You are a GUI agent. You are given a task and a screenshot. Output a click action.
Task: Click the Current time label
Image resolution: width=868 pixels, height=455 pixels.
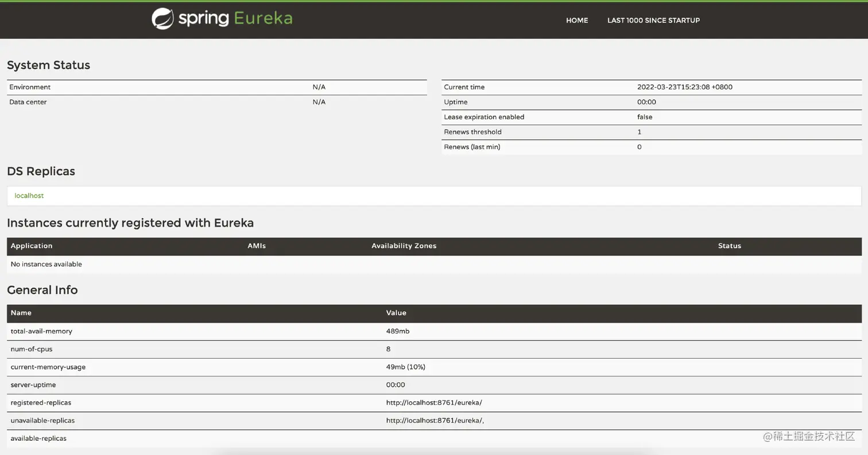(x=464, y=87)
